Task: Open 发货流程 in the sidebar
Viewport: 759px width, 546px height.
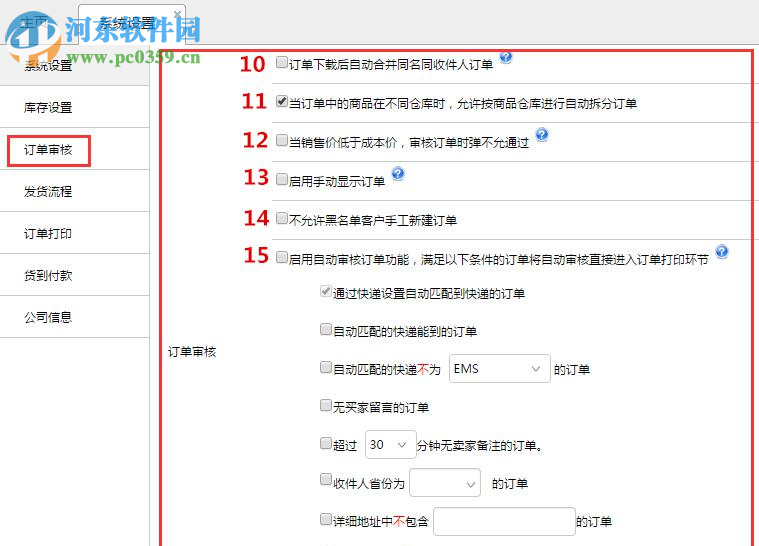Action: pos(75,191)
